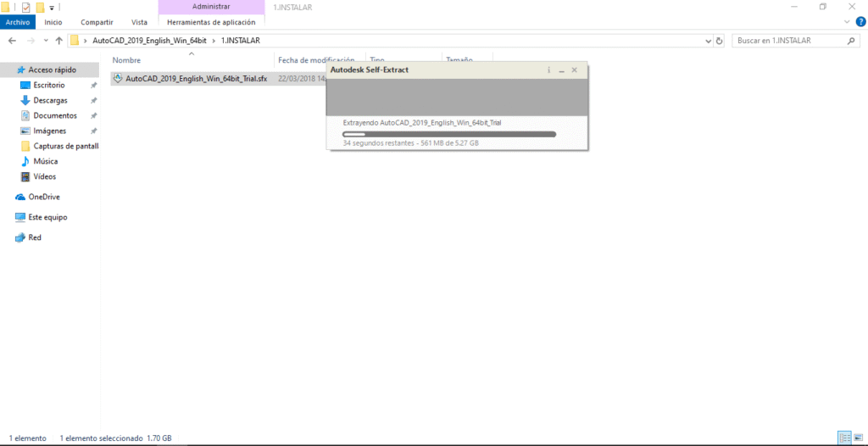
Task: Switch to details view layout icon
Action: click(844, 438)
